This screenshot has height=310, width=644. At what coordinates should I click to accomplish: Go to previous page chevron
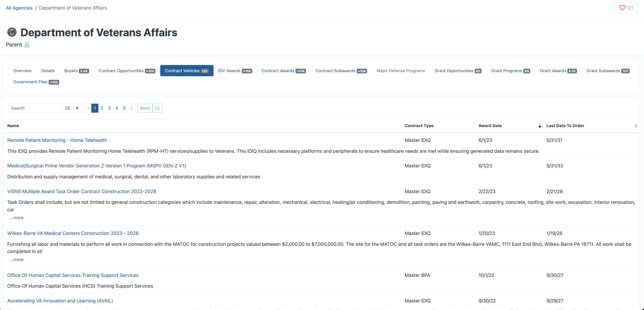pyautogui.click(x=88, y=108)
